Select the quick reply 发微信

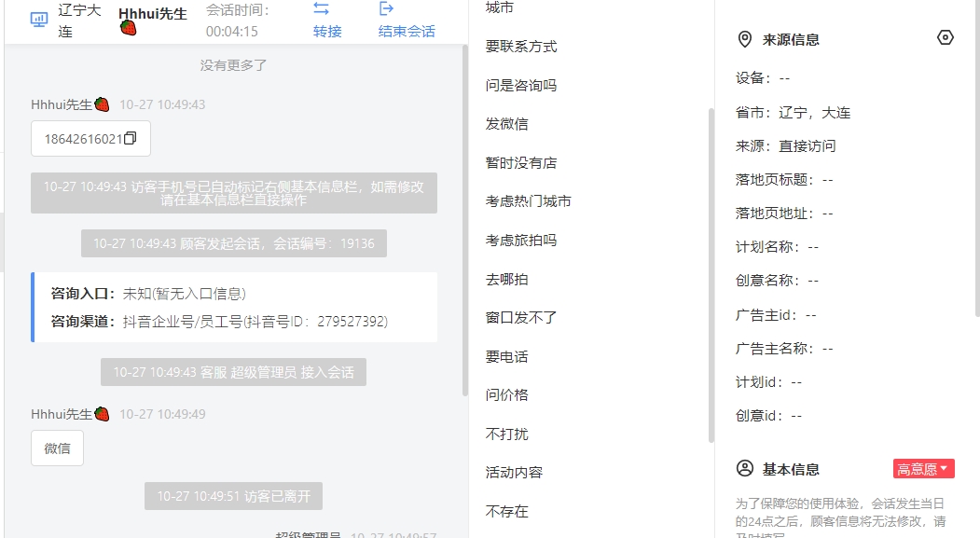[x=506, y=124]
